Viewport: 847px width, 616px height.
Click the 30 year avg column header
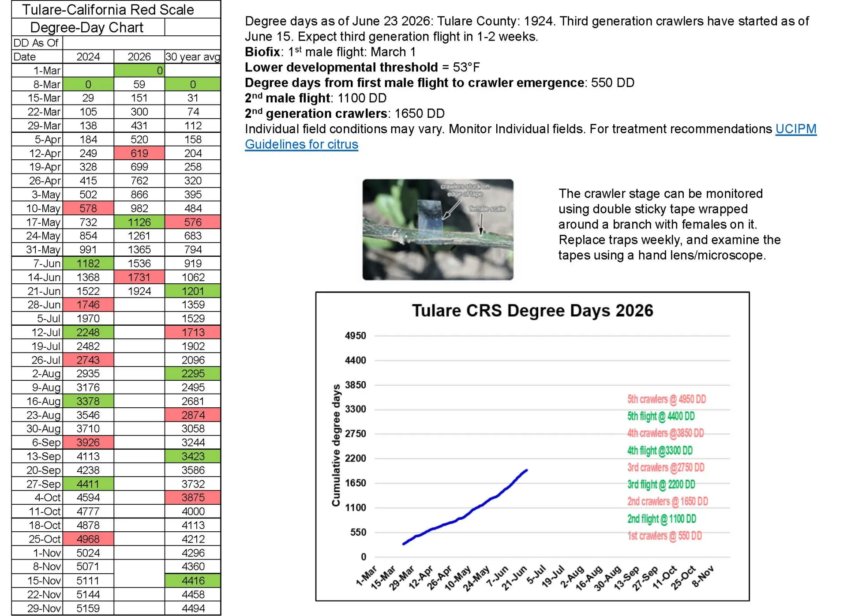(193, 56)
